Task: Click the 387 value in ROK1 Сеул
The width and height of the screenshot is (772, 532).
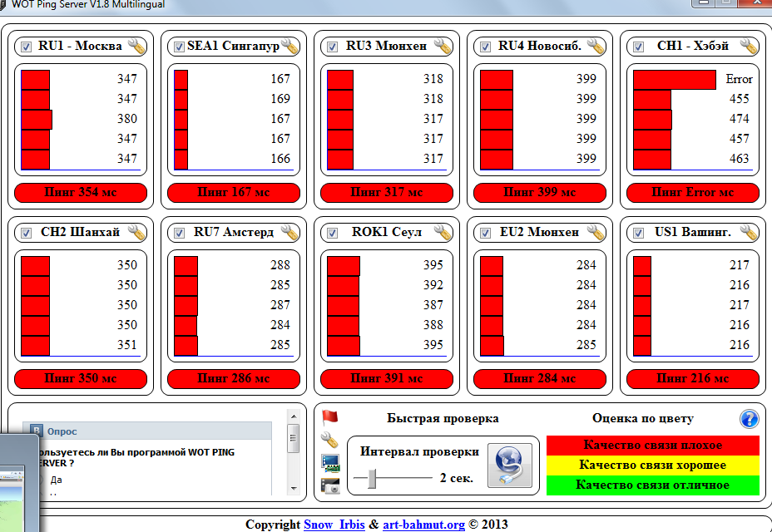Action: click(433, 304)
